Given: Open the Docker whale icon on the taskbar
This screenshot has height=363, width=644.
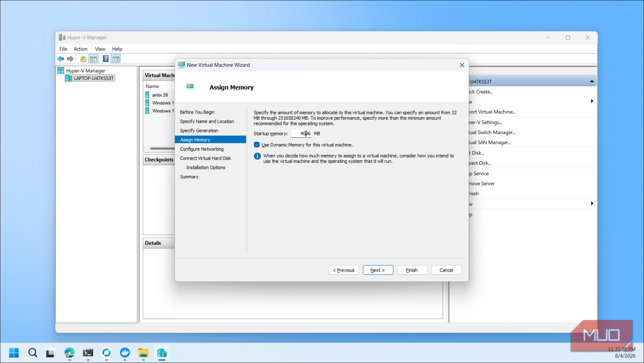Looking at the screenshot, I should click(x=125, y=353).
